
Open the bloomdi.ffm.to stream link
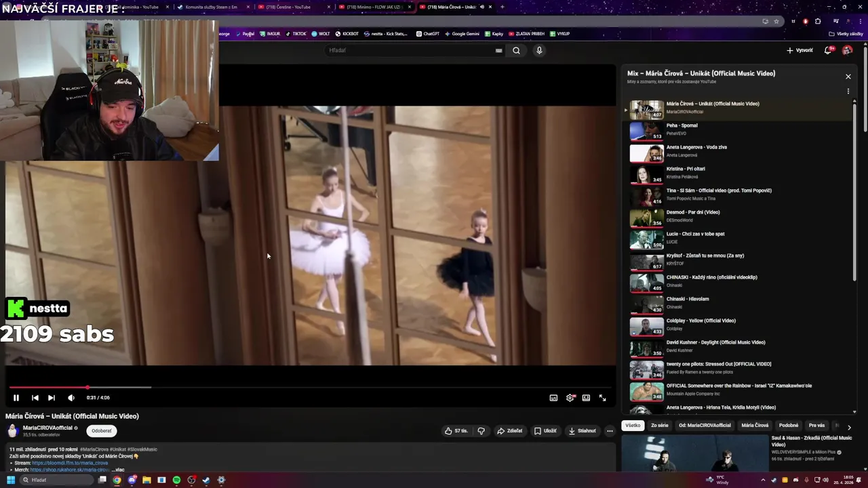tap(70, 463)
